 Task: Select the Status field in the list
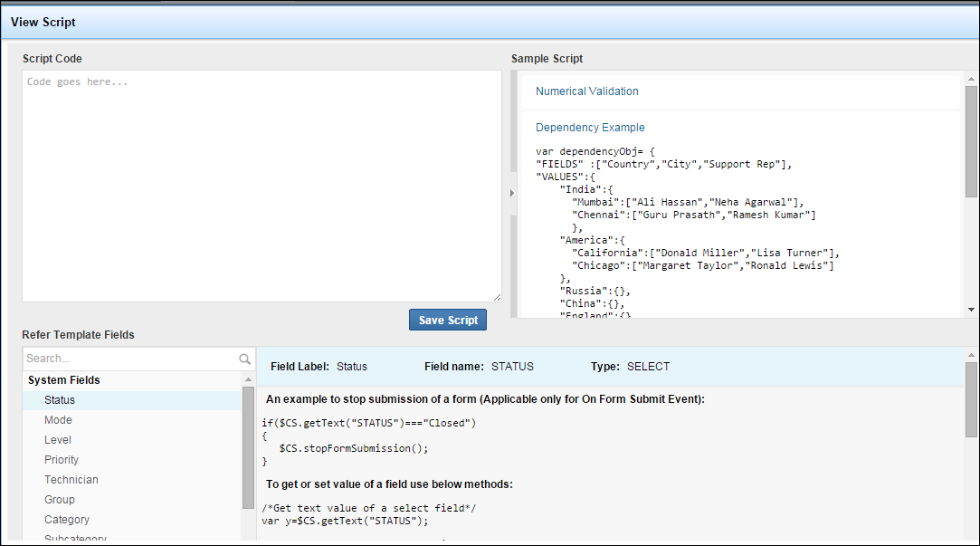point(60,400)
